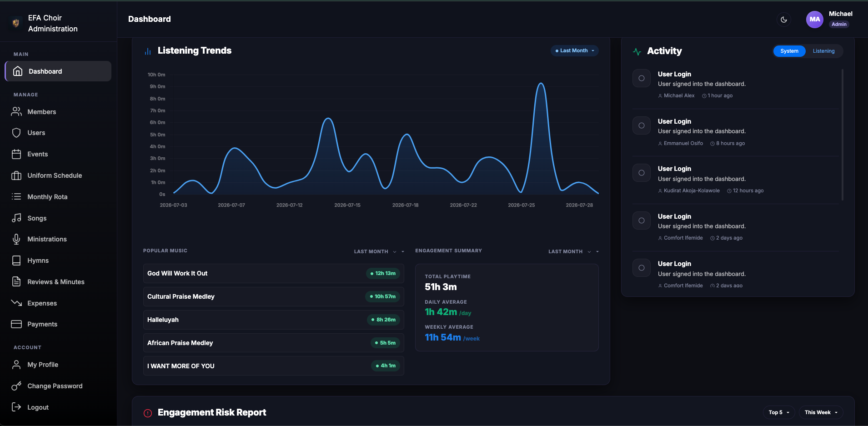Open the Songs page link

pos(58,218)
